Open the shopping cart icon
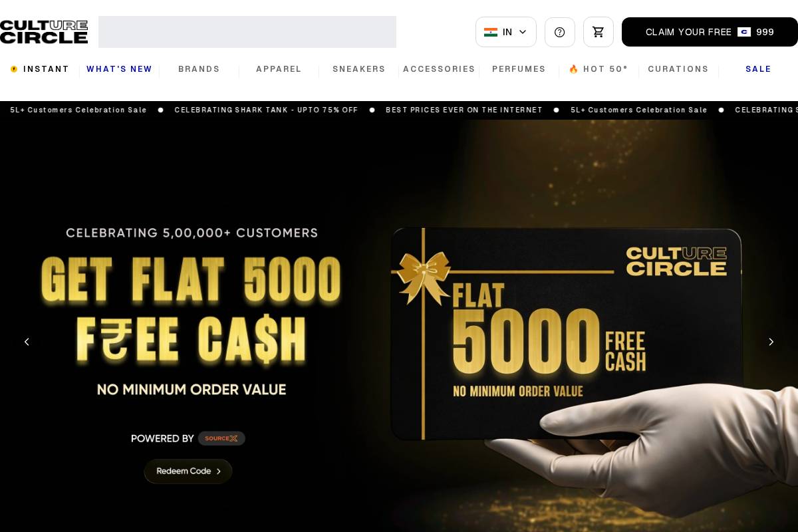 click(x=598, y=32)
